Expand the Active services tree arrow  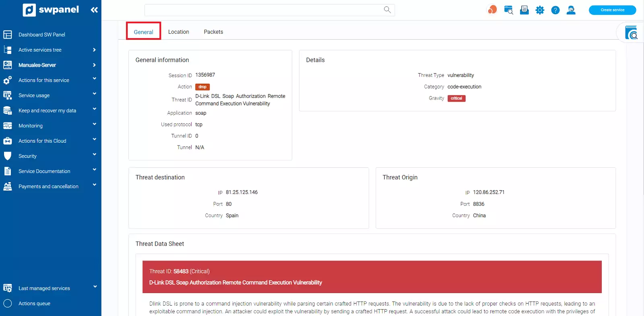94,50
